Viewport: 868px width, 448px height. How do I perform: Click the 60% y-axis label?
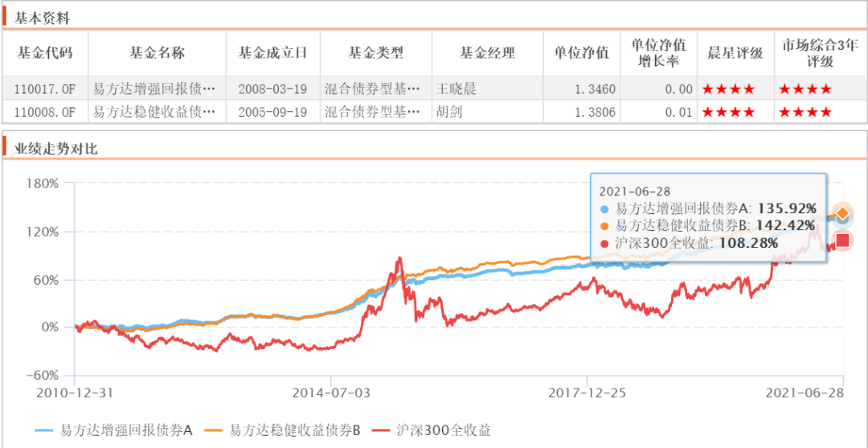coord(46,280)
